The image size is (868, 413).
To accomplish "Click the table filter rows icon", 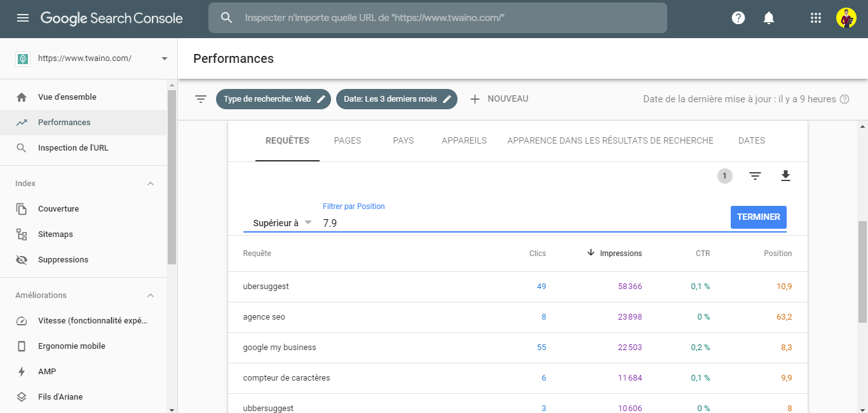I will pos(755,176).
